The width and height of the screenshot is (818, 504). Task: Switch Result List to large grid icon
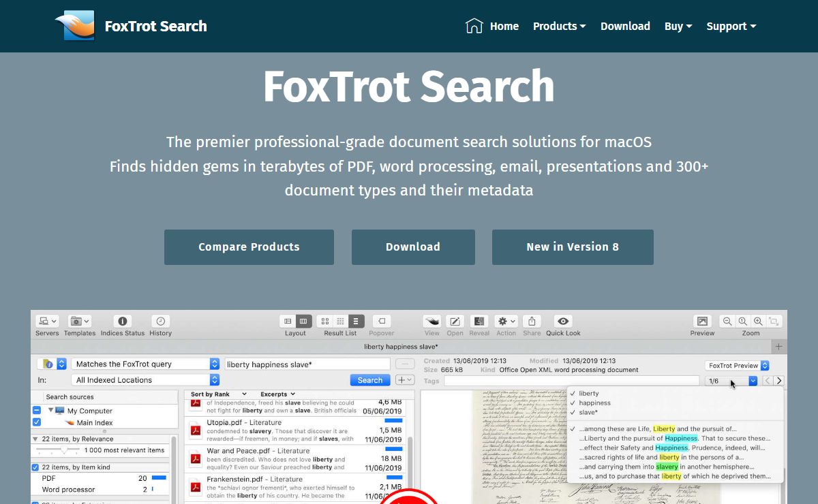point(325,321)
